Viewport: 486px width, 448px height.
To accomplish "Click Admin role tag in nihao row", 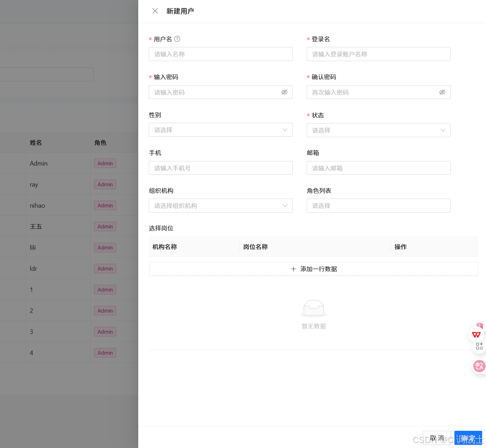I will [x=105, y=206].
